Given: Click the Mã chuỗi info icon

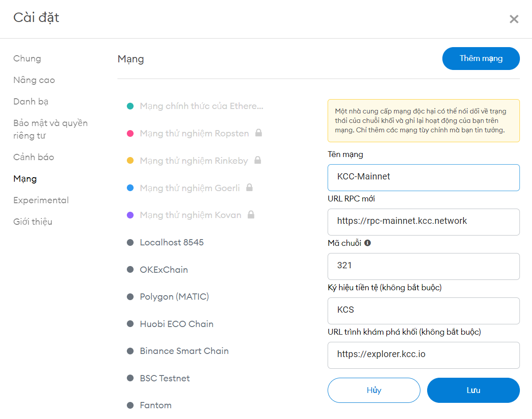Looking at the screenshot, I should click(368, 243).
